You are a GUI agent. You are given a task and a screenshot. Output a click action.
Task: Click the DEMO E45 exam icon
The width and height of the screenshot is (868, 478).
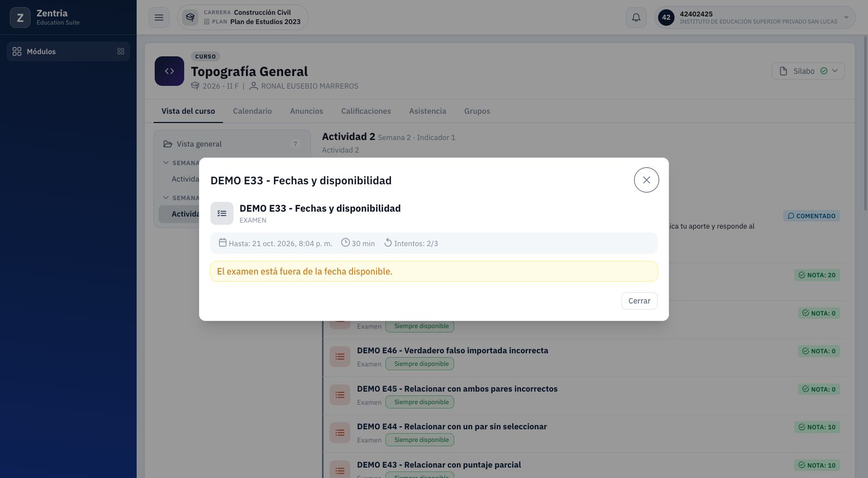click(340, 395)
